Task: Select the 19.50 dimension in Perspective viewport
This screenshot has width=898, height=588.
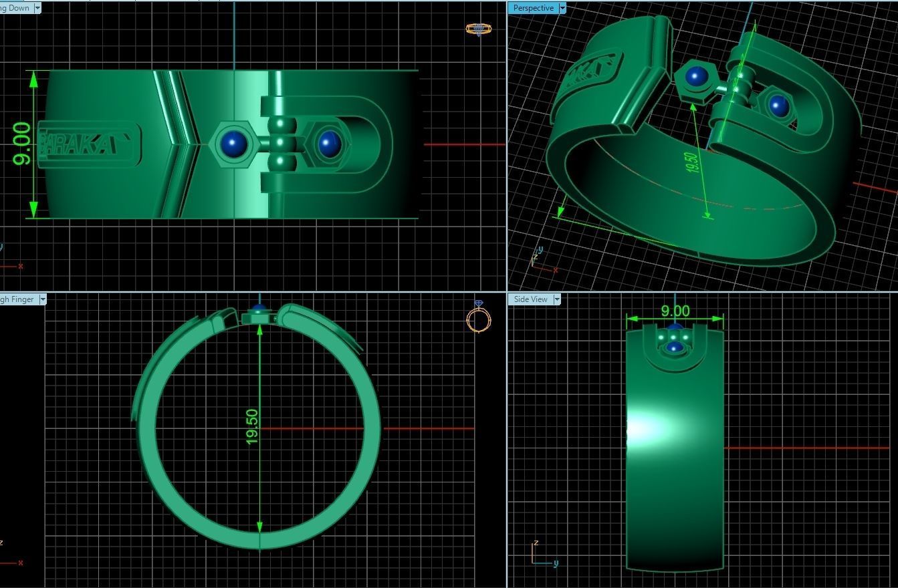Action: click(x=692, y=162)
